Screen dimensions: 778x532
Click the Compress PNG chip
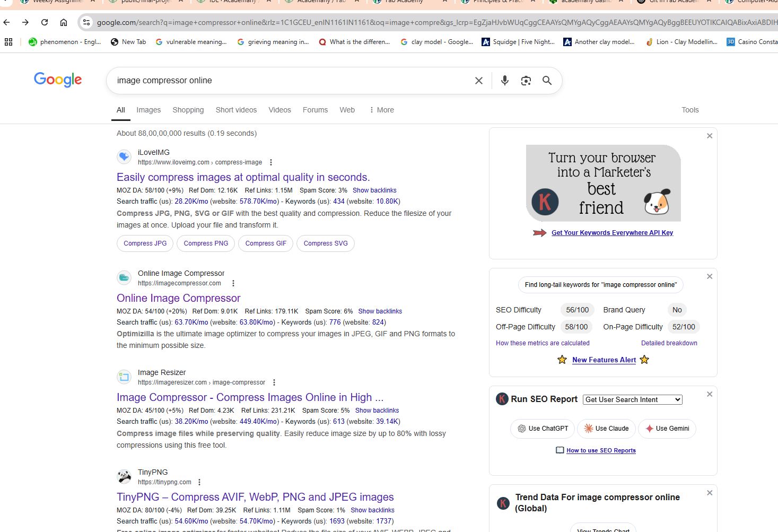click(x=206, y=243)
